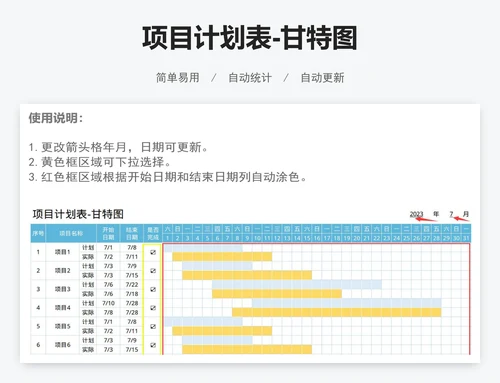Click the day 20 column header
The height and width of the screenshot is (383, 500).
click(x=357, y=238)
